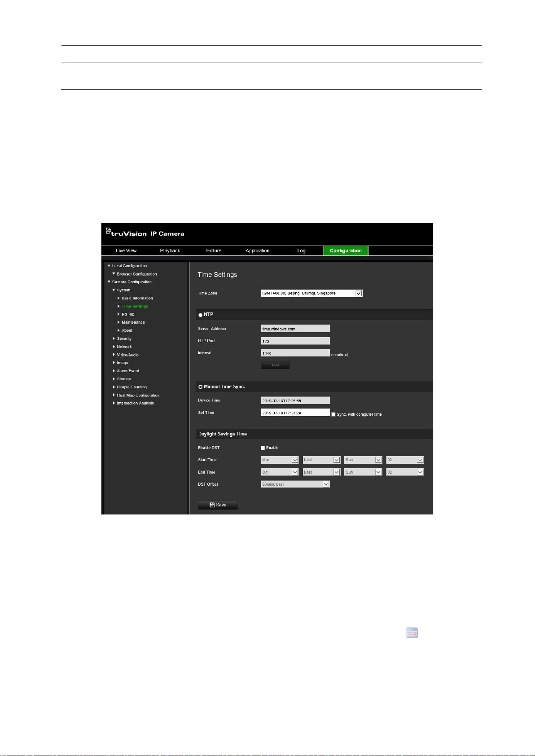
Task: Open the Log tab
Action: click(x=301, y=251)
